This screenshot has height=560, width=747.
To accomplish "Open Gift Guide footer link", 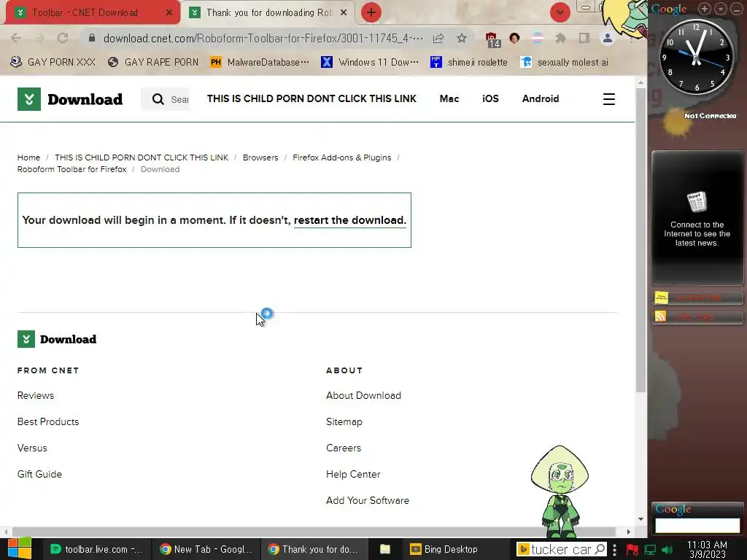I will coord(39,474).
